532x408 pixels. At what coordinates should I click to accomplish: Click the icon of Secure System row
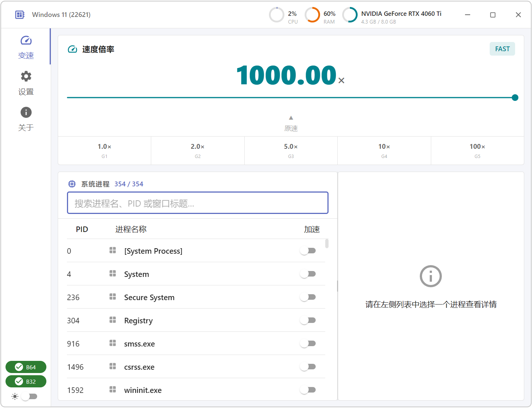point(113,297)
